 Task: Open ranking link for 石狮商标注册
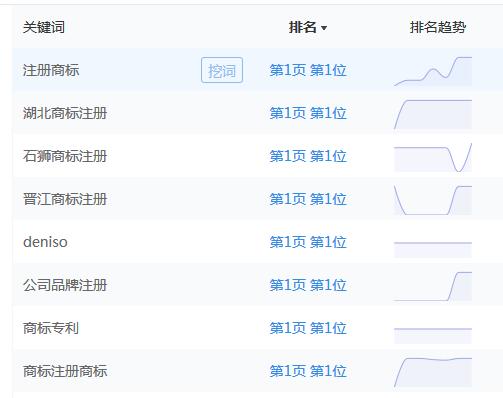click(x=308, y=156)
